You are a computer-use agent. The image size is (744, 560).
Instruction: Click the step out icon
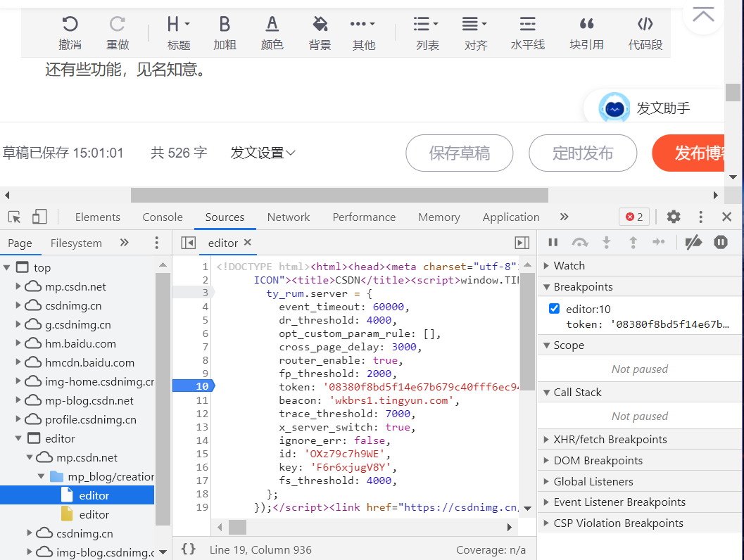coord(633,242)
